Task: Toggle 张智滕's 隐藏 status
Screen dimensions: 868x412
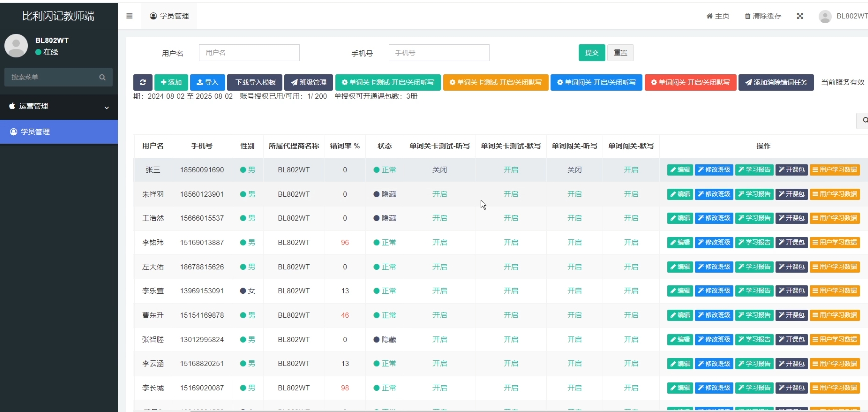Action: pos(384,339)
